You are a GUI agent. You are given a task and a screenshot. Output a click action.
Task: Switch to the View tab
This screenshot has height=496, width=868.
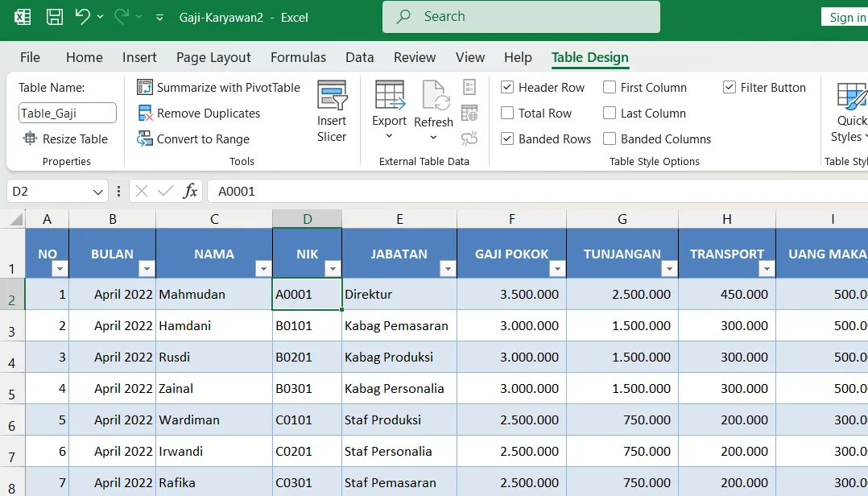470,58
